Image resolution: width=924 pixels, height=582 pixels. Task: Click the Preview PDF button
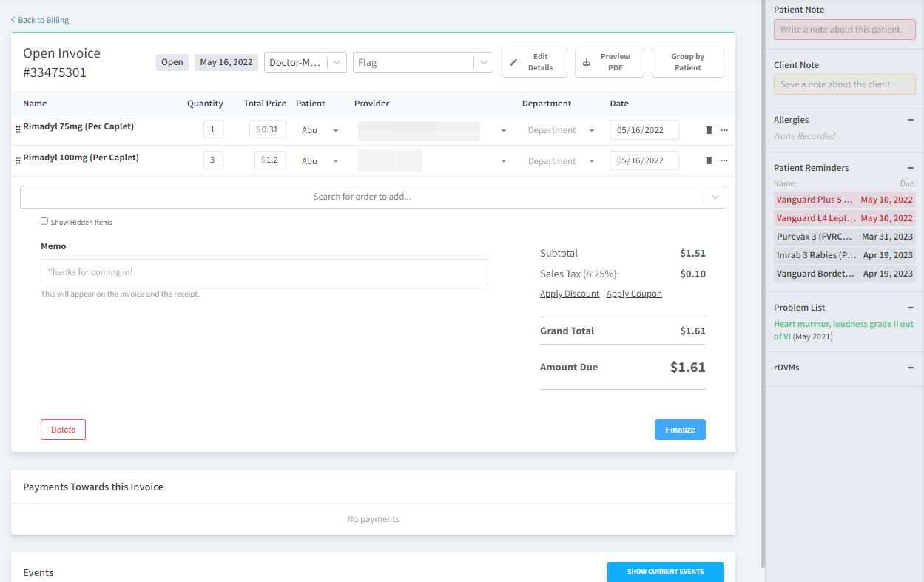click(x=610, y=62)
